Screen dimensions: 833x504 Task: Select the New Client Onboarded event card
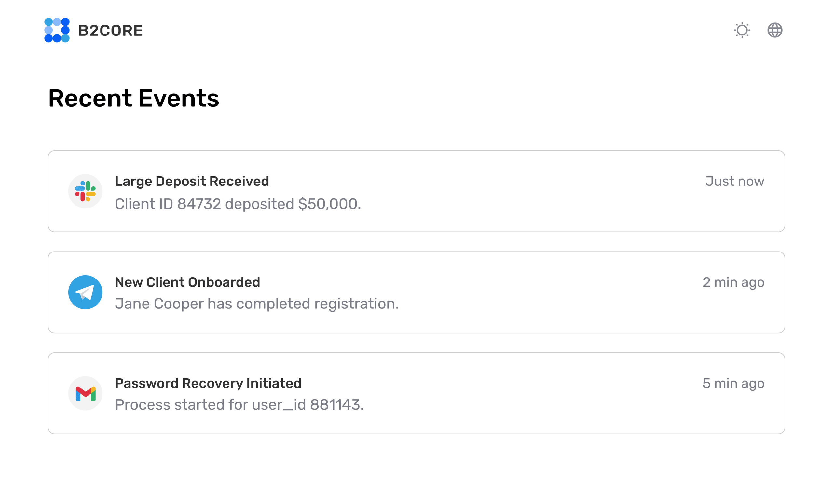[416, 293]
